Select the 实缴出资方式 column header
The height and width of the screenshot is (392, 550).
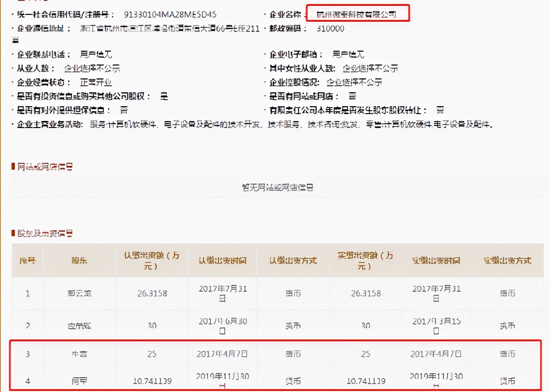[x=508, y=260]
